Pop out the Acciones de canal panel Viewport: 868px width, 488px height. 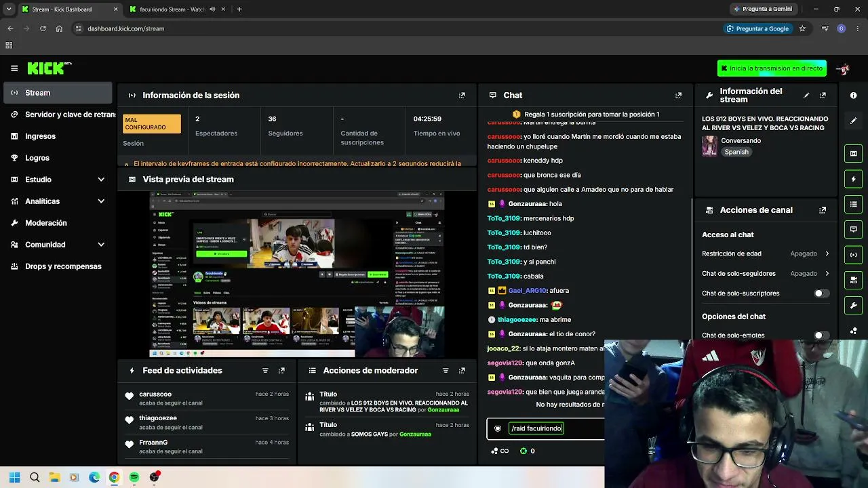coord(823,210)
